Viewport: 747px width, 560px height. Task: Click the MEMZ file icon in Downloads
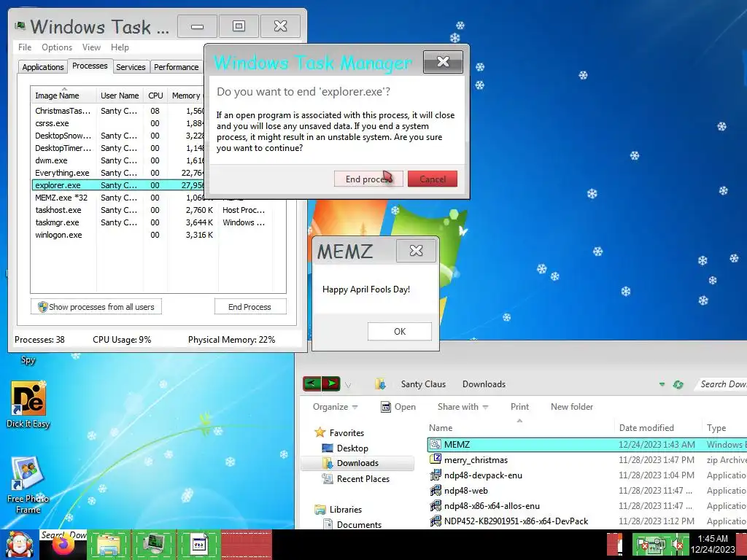[436, 444]
